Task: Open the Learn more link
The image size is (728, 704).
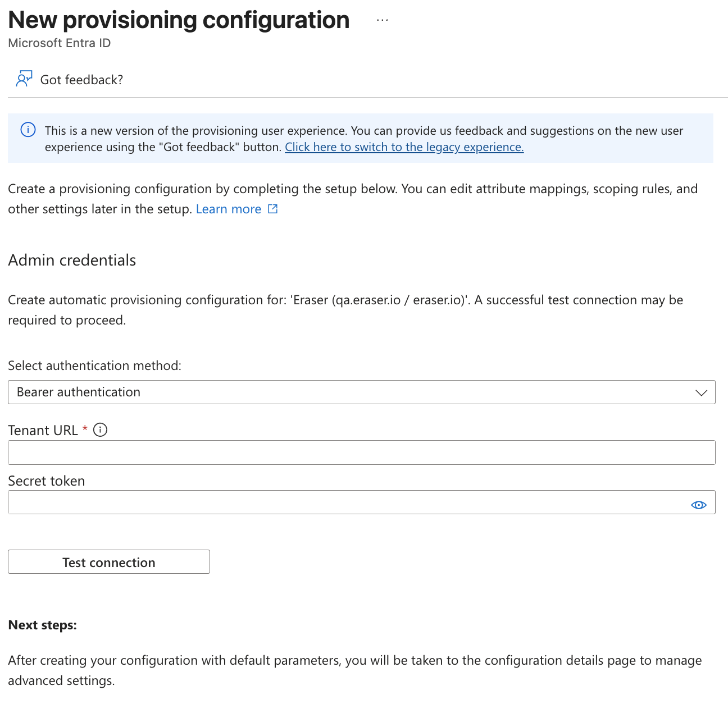Action: [x=229, y=209]
